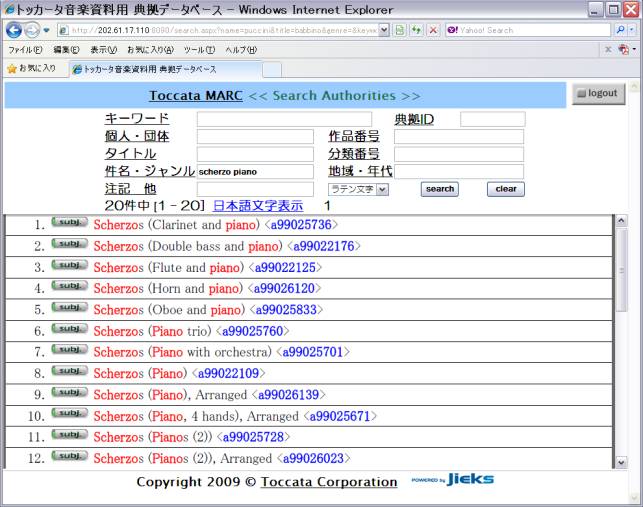Screen dimensions: 643x507
Task: Click the 日本語文字表示 link
Action: (x=258, y=206)
